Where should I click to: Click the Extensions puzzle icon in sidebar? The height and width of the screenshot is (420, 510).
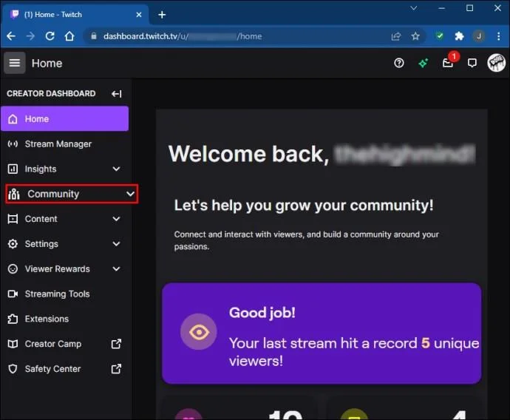[13, 319]
